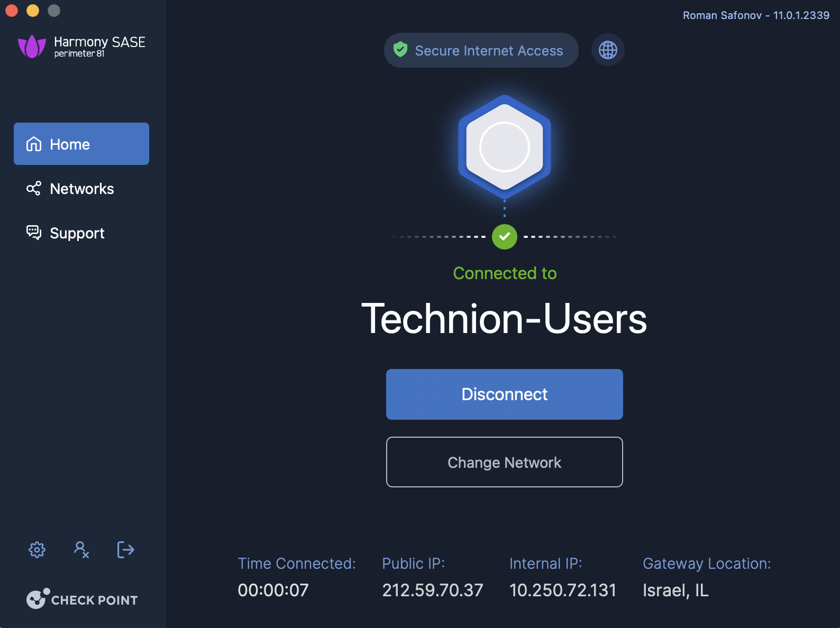Click Secure Internet Access pill
Screen dimensions: 840x628
click(x=481, y=50)
